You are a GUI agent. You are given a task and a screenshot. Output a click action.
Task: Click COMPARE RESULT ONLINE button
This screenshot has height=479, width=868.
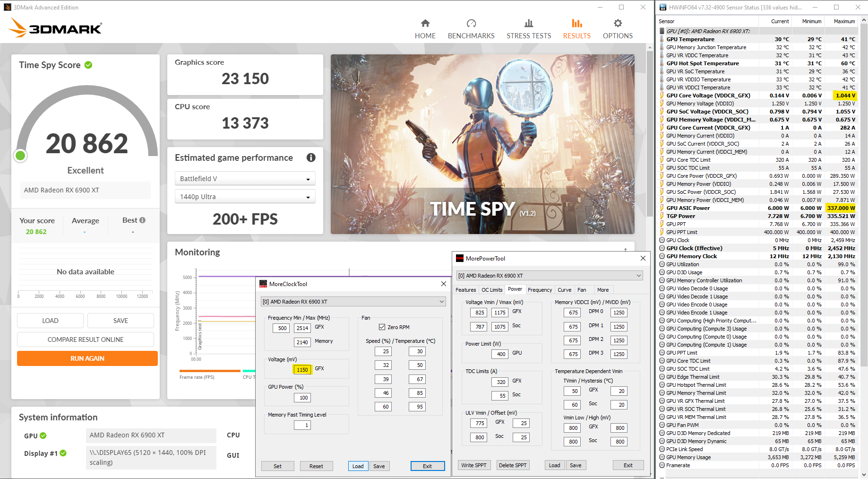86,340
